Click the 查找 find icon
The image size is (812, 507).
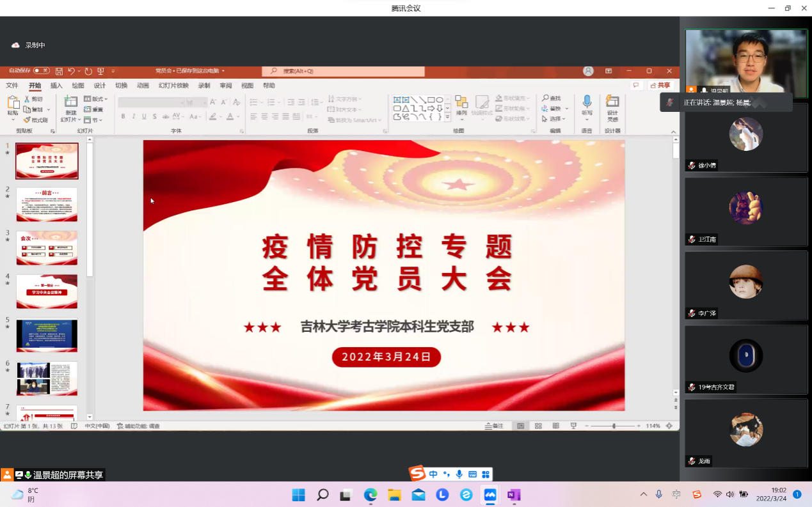point(552,98)
